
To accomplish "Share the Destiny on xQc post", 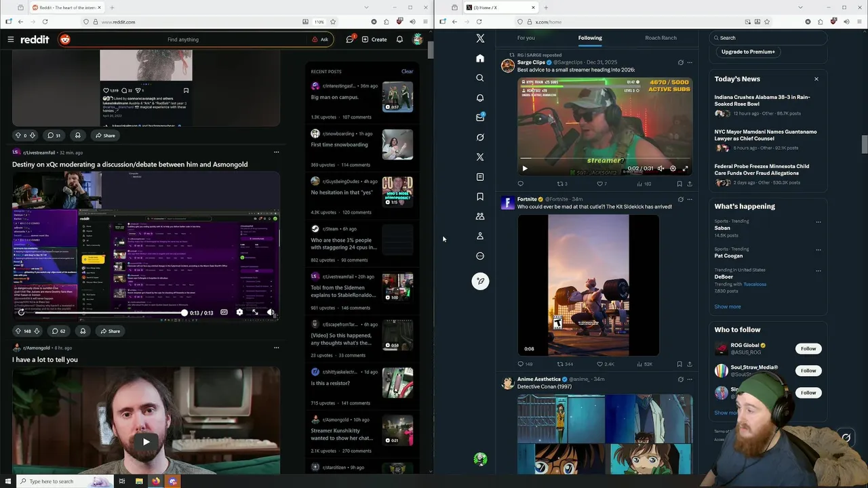I will [x=110, y=331].
